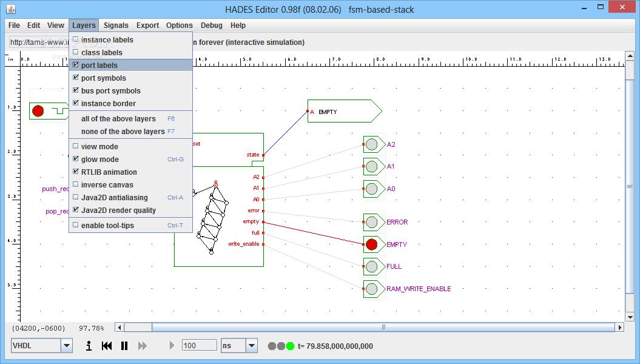Click the vertical scrollbar up arrow
This screenshot has height=364, width=640.
630,56
